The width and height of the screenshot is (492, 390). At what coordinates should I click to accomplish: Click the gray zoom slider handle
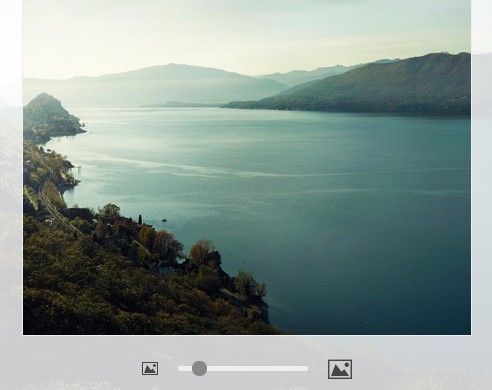[x=199, y=368]
